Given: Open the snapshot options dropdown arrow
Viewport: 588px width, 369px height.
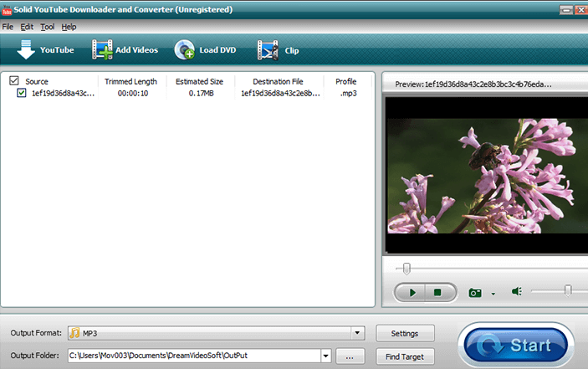Looking at the screenshot, I should click(493, 294).
